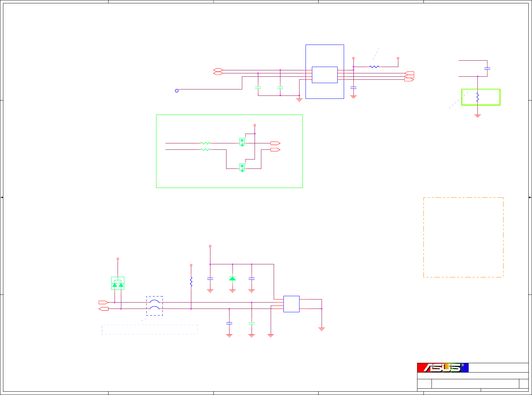The width and height of the screenshot is (532, 395).
Task: Select the blue open-circle test point
Action: pos(177,91)
